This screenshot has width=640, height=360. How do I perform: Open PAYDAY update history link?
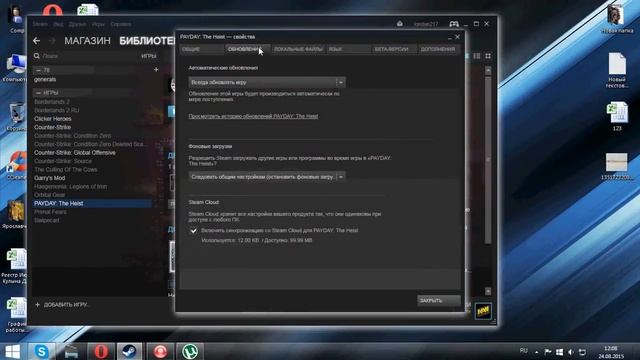pyautogui.click(x=253, y=116)
